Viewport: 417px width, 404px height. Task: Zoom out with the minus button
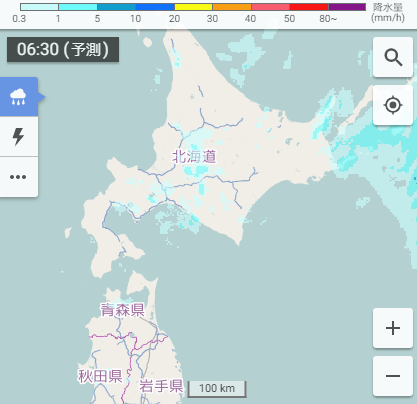coord(393,376)
